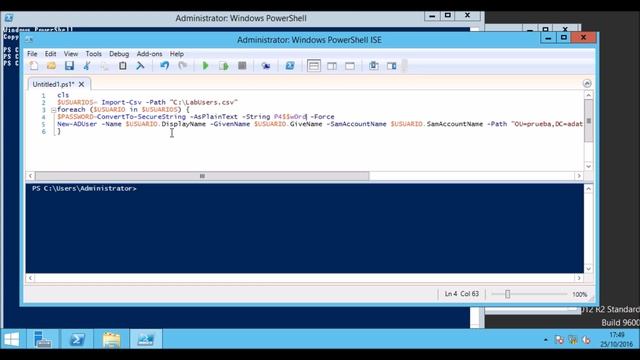Cut selection using the scissors icon
Viewport: 640px width, 360px height.
point(87,66)
